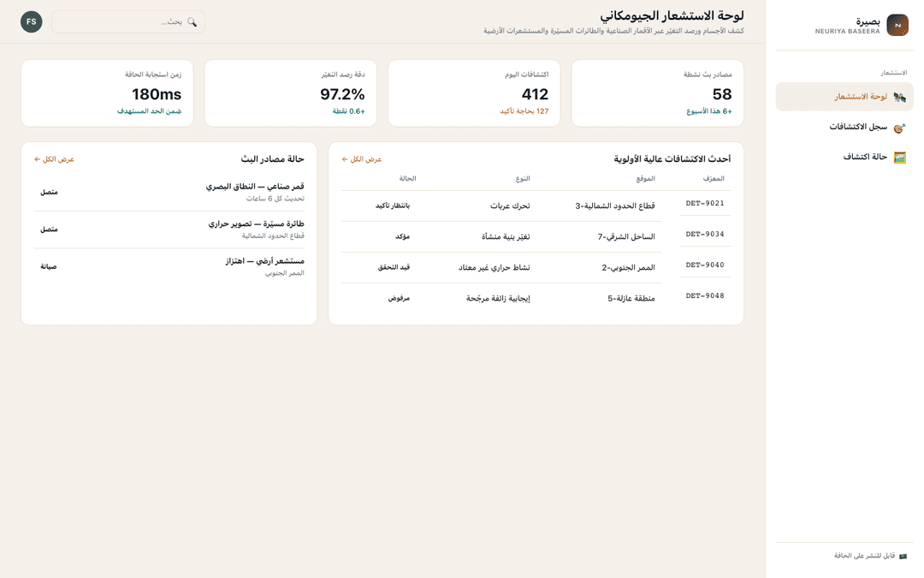924x578 pixels.
Task: Click the 412 detections today value
Action: click(535, 94)
